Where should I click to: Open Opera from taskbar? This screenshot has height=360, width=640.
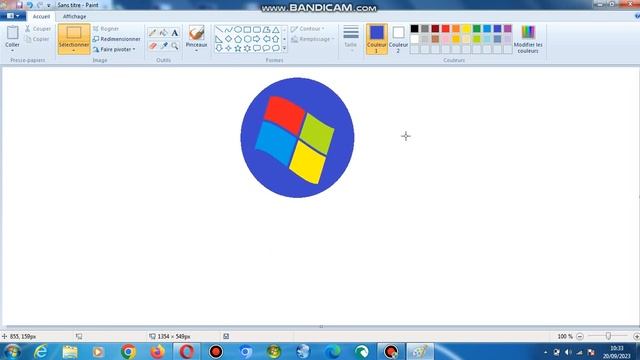click(187, 351)
